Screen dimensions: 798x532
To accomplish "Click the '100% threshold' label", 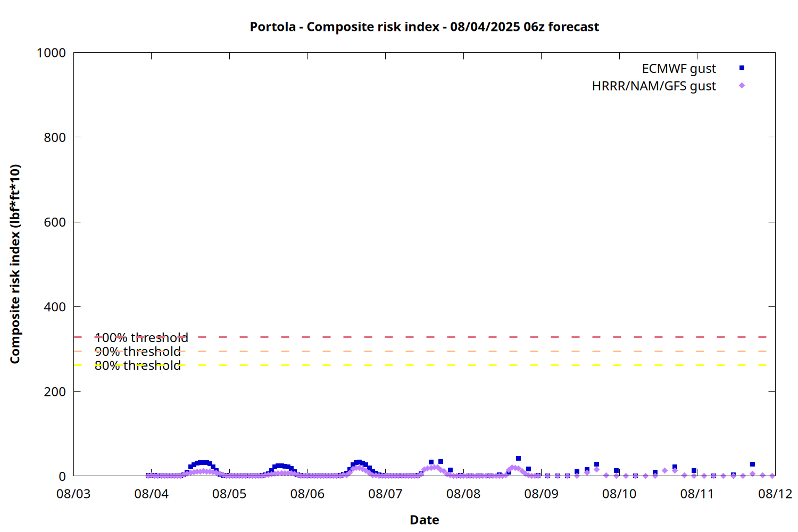I will (x=142, y=337).
